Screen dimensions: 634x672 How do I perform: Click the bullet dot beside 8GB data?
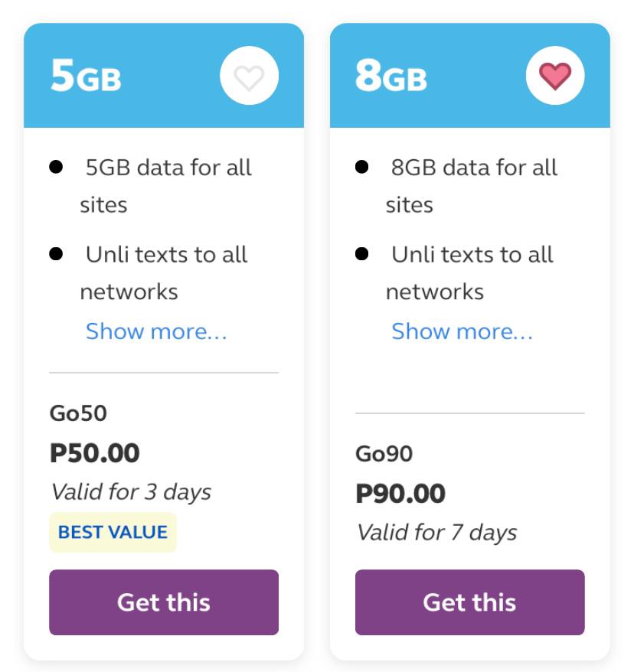coord(362,167)
